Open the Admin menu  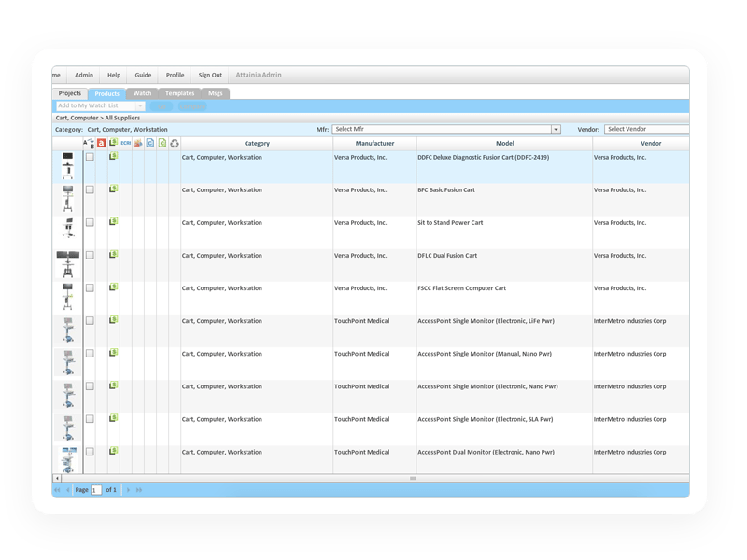pos(84,76)
